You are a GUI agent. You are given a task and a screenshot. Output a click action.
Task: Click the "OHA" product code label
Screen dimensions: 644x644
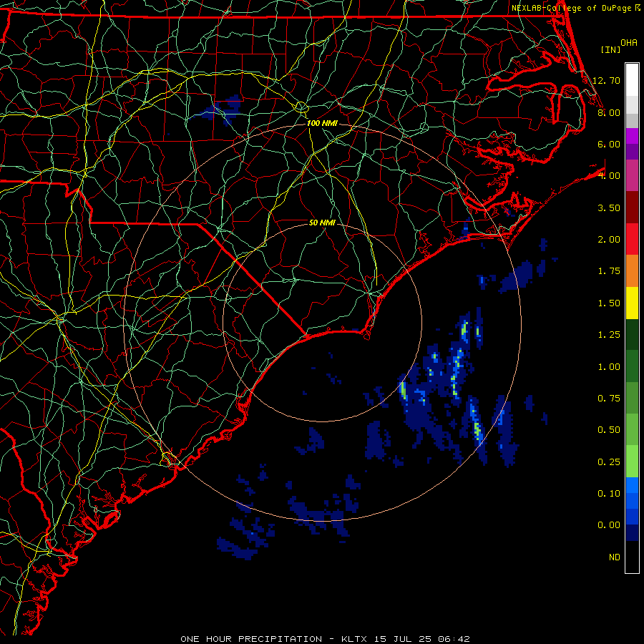pyautogui.click(x=629, y=43)
